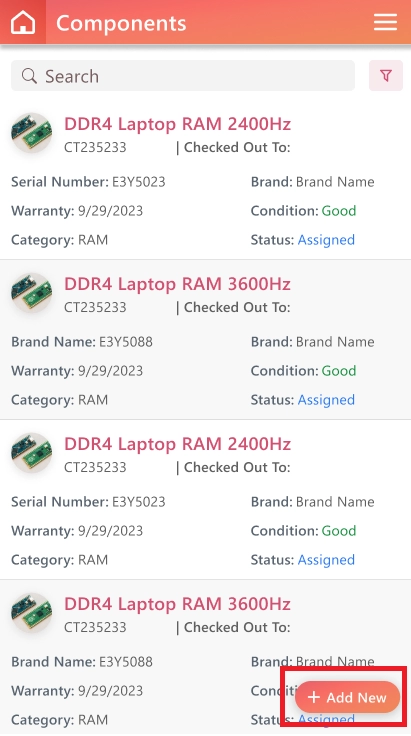
Task: Open first DDR4 RAM 2400Hz thumbnail
Action: click(x=31, y=133)
